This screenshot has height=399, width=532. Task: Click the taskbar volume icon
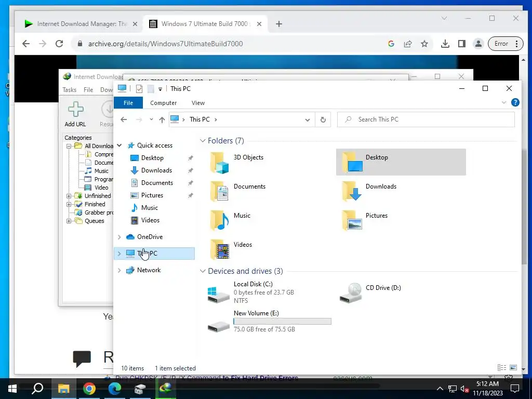(464, 389)
